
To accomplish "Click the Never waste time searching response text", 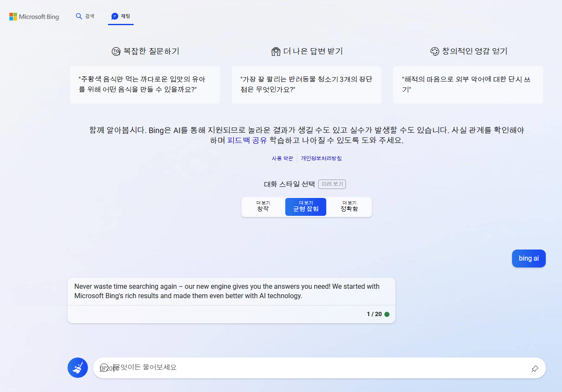I will pyautogui.click(x=227, y=291).
